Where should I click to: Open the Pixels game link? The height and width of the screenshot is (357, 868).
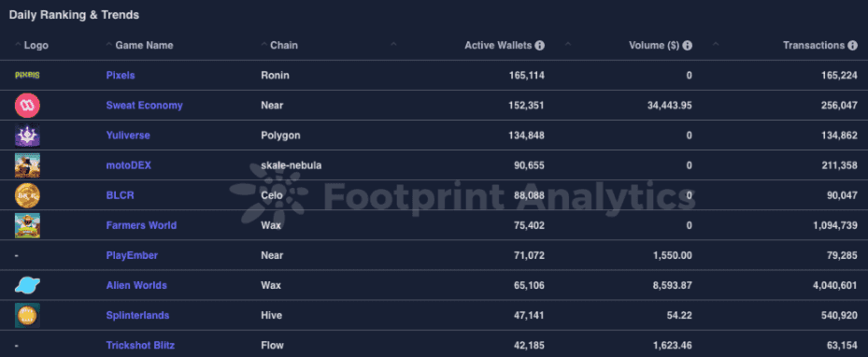[121, 76]
